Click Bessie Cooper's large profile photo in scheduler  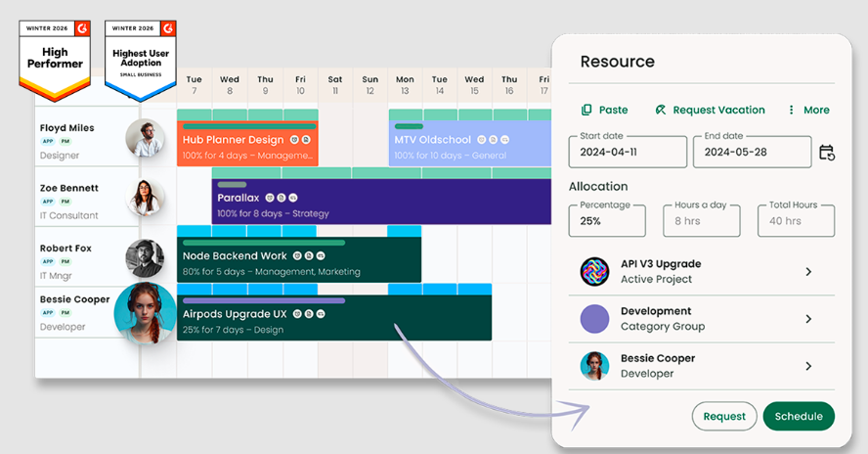pyautogui.click(x=145, y=313)
